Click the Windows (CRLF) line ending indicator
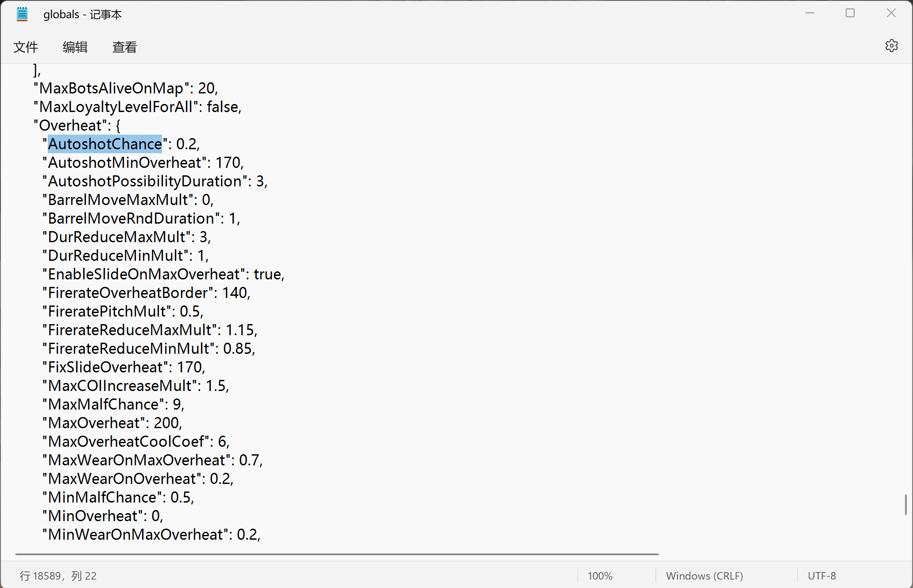This screenshot has height=588, width=913. pos(704,576)
